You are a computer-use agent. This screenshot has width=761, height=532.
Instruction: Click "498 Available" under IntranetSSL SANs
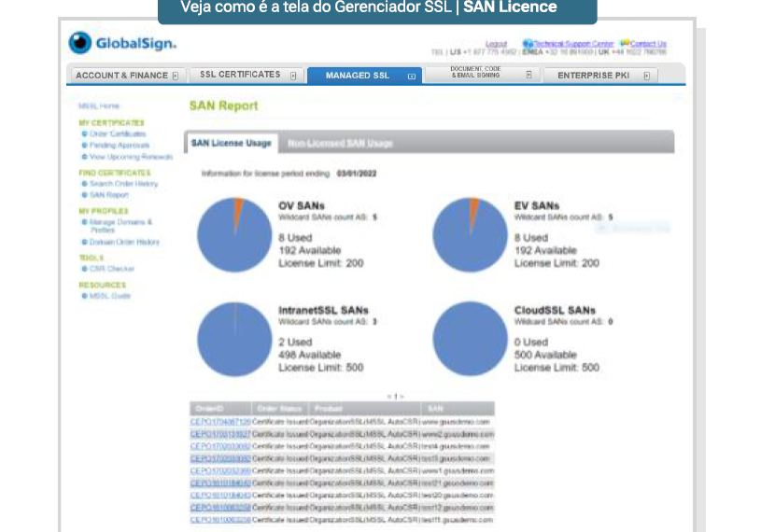(x=310, y=355)
